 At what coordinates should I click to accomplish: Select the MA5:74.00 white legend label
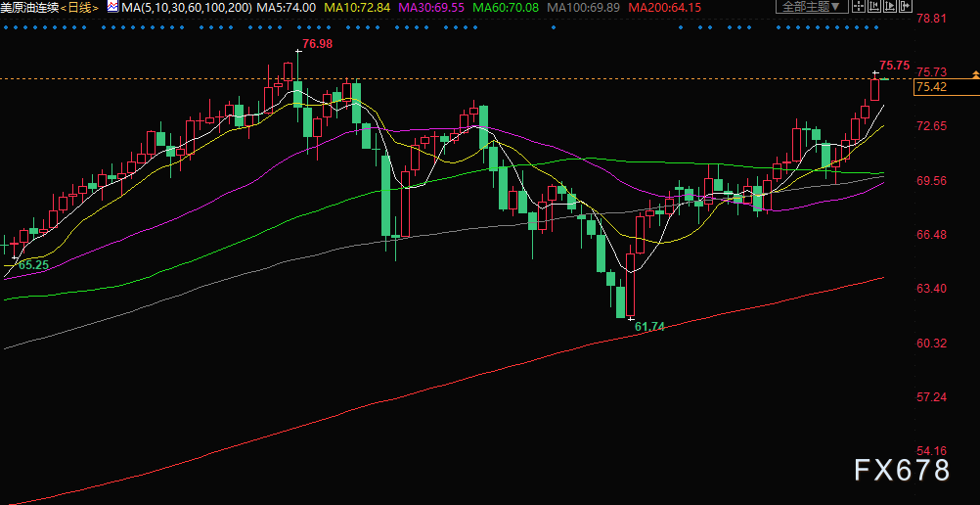289,7
